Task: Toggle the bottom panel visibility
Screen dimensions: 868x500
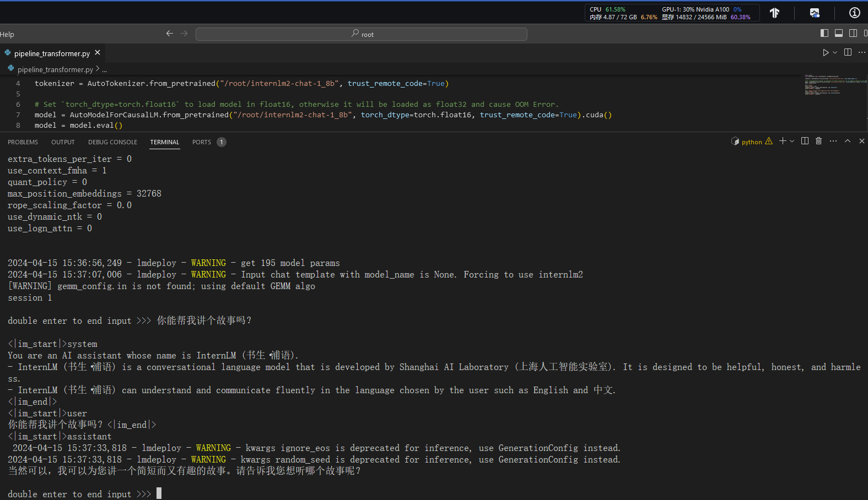Action: [839, 33]
